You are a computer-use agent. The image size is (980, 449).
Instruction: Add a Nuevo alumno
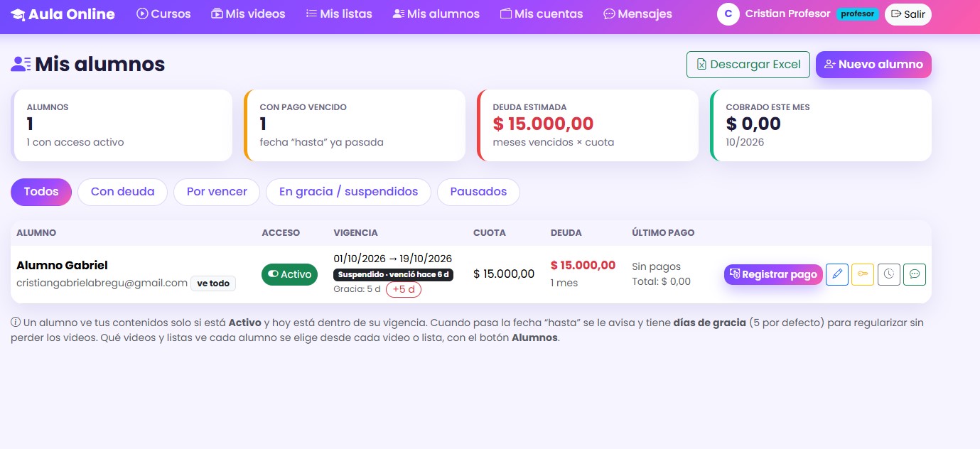coord(873,64)
